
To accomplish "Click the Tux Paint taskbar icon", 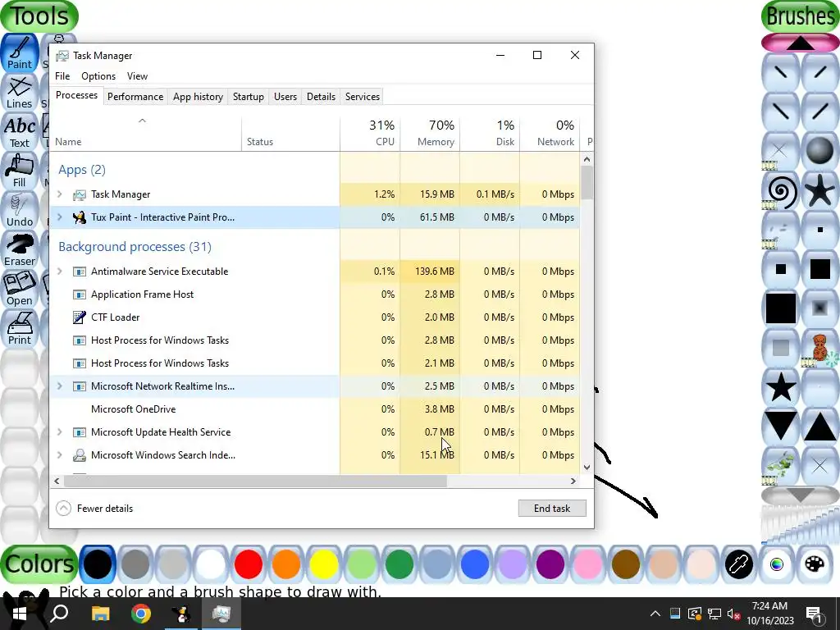I will click(x=182, y=614).
